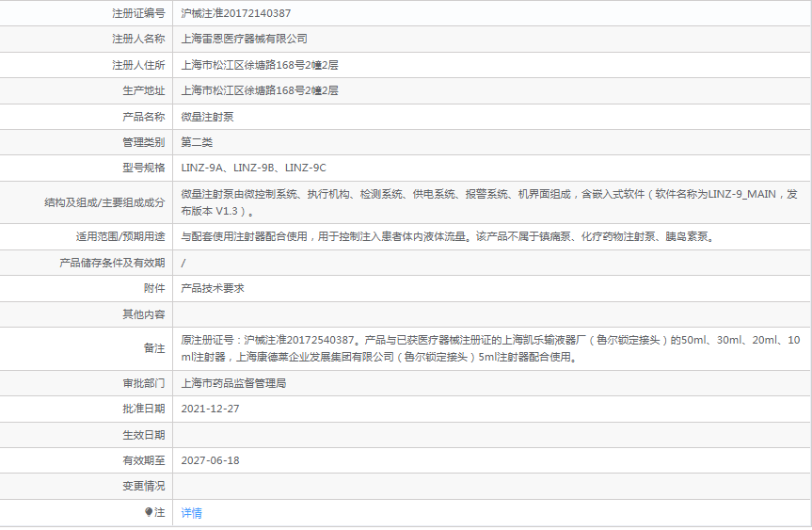
Task: Click the 备注 label
Action: point(154,348)
